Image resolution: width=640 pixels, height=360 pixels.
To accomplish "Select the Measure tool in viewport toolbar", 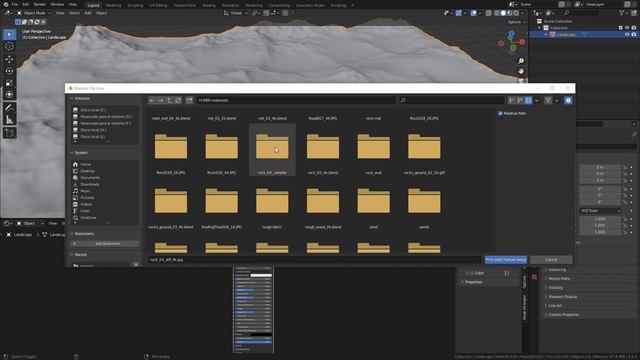I will (x=9, y=120).
